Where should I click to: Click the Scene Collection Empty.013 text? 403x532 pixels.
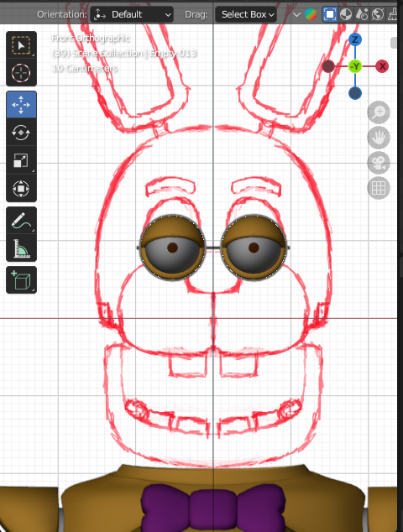point(124,53)
